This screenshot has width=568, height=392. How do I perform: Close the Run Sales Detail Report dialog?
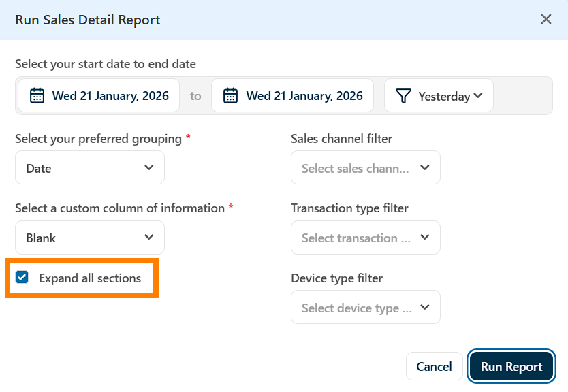[x=546, y=19]
